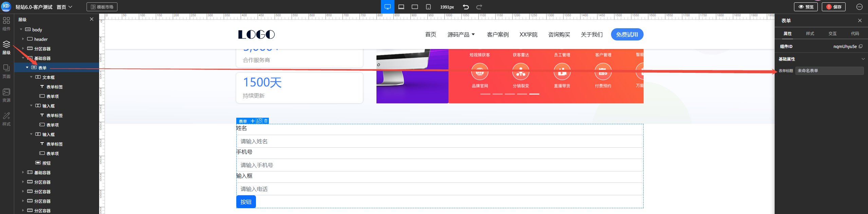This screenshot has height=214, width=868.
Task: Click the last active carousel indicator dash
Action: pyautogui.click(x=534, y=94)
